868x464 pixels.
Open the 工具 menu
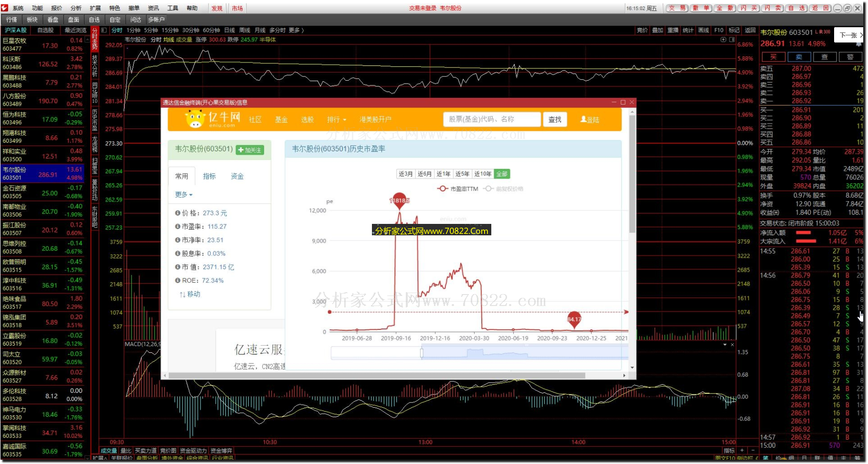(x=173, y=8)
